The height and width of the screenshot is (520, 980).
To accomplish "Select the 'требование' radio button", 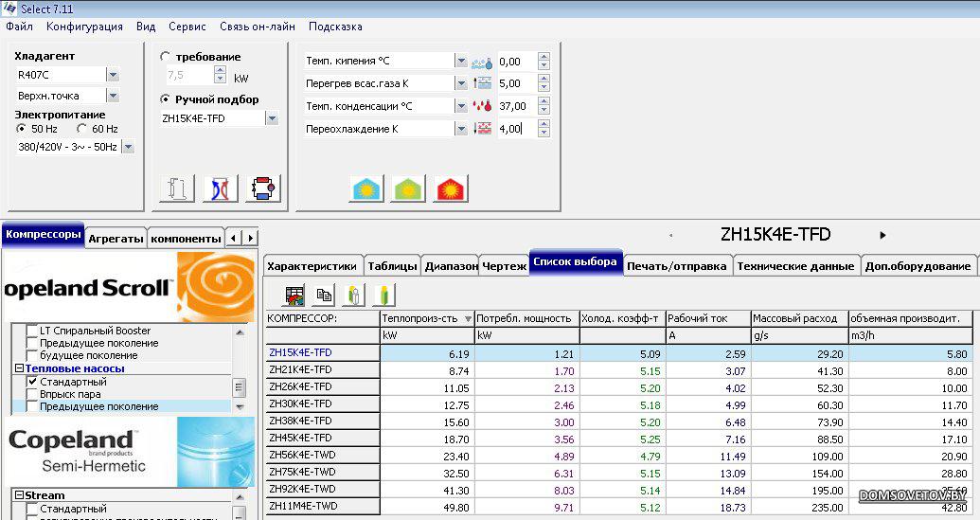I will coord(165,56).
